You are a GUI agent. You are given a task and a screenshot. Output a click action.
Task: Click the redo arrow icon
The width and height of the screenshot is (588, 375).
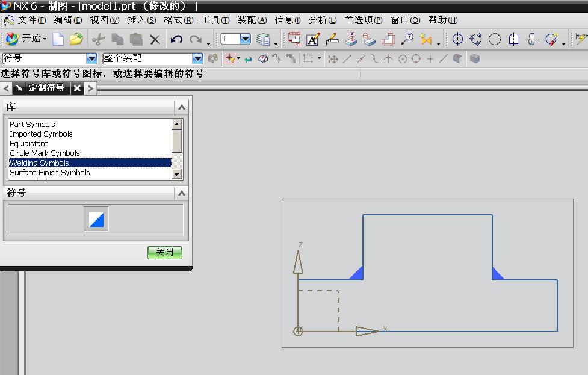tap(196, 39)
